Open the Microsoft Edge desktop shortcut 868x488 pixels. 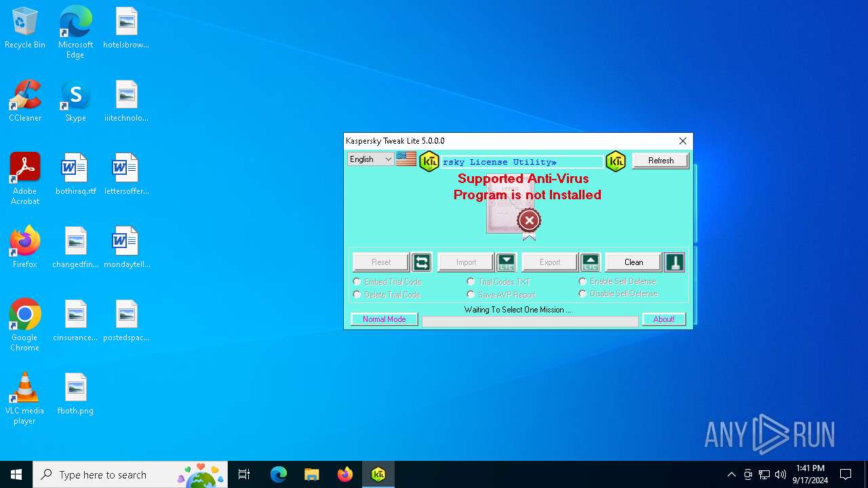coord(75,32)
